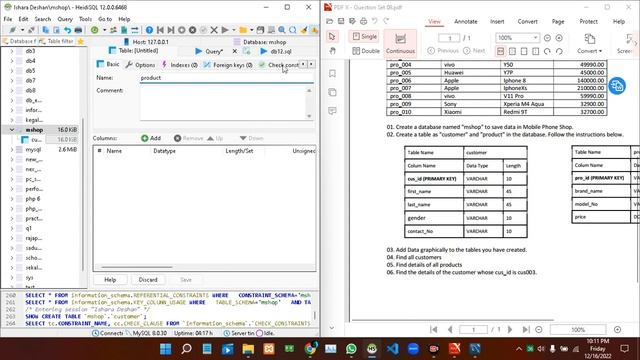Open the zoom percentage dropdown in PDF toolbar
Viewport: 640px width, 360px height.
pyautogui.click(x=536, y=38)
